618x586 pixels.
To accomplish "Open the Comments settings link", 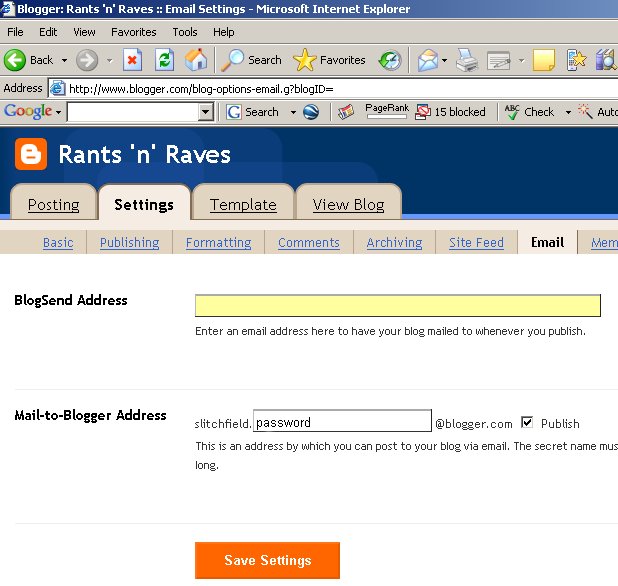I will 309,242.
